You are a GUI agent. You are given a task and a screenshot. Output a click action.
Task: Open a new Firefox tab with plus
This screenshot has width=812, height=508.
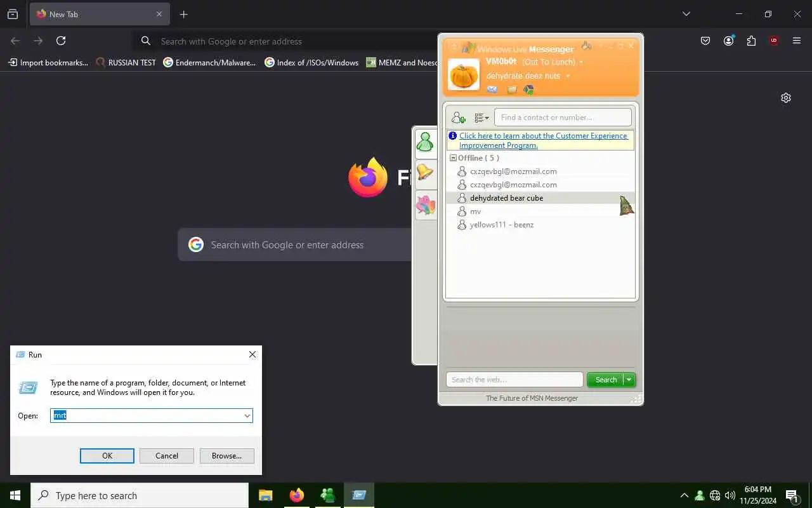183,14
